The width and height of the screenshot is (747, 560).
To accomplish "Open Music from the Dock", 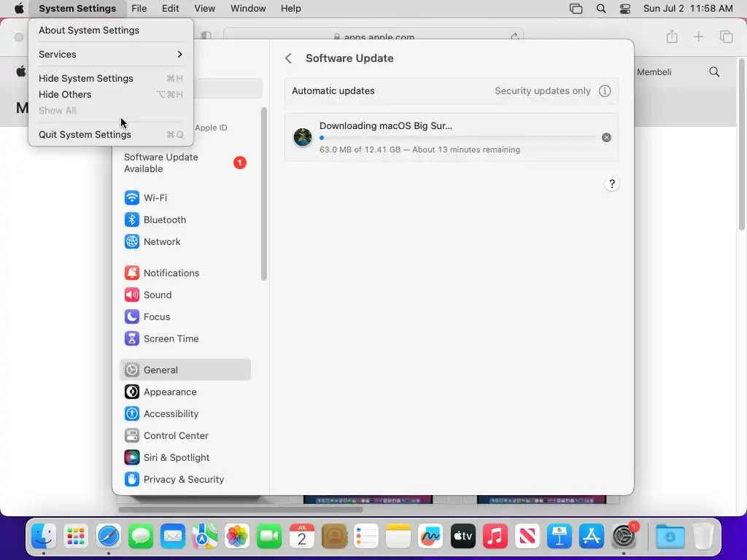I will click(495, 537).
